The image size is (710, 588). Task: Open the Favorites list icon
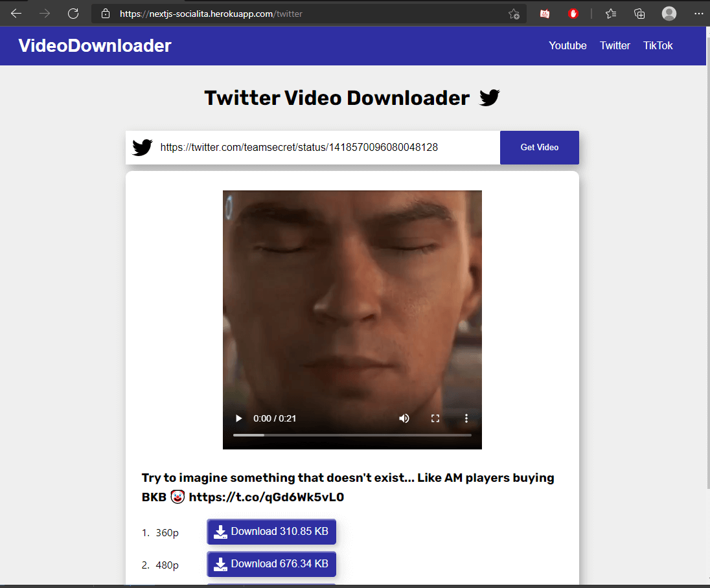[611, 14]
